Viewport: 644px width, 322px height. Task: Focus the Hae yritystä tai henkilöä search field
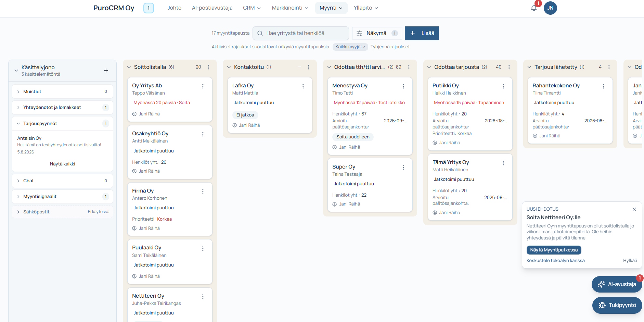tap(301, 33)
